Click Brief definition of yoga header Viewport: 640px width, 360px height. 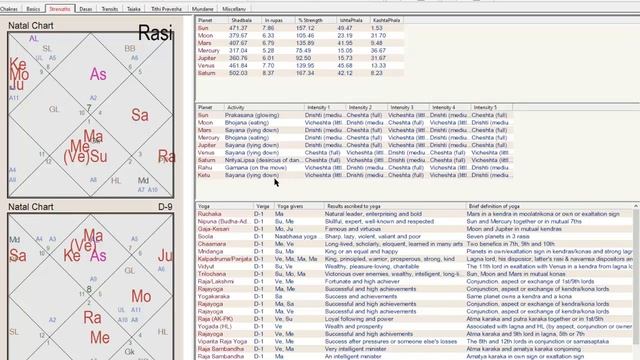tap(549, 207)
